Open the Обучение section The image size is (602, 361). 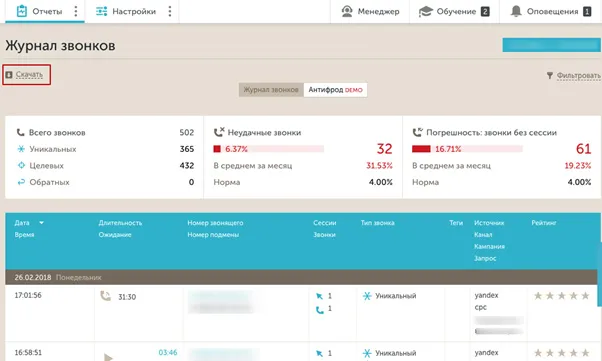point(454,11)
